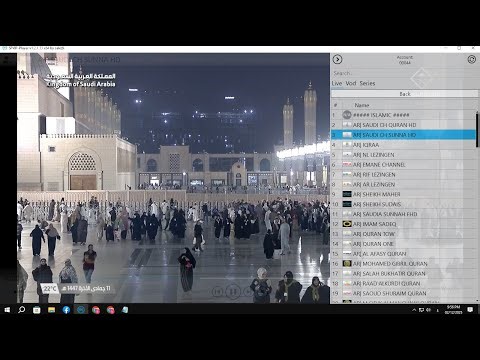Open network status in system tray

(421, 310)
